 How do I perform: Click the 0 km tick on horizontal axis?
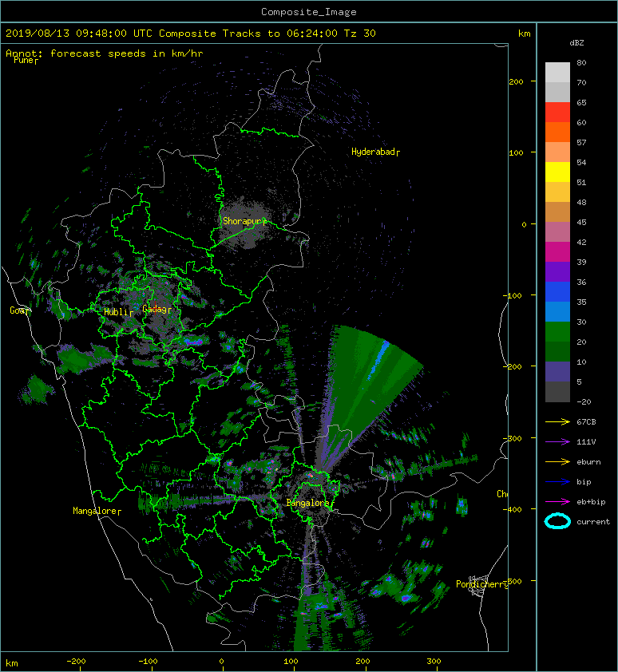point(222,662)
